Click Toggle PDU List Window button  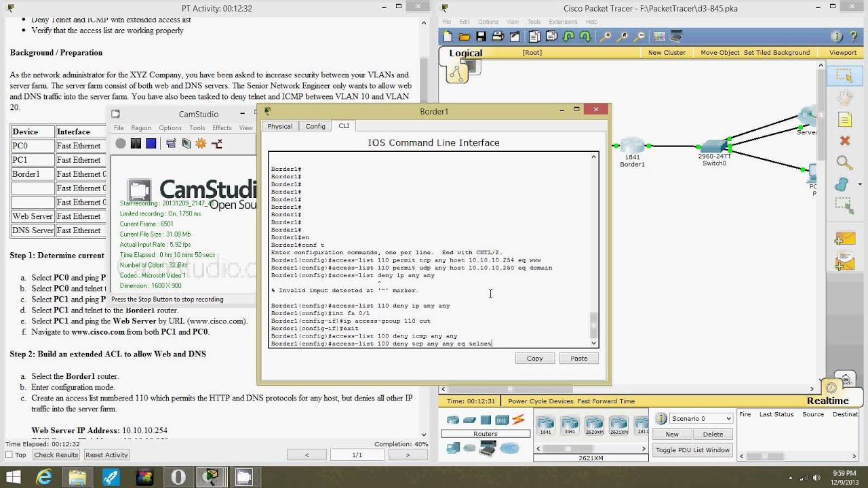pos(692,449)
